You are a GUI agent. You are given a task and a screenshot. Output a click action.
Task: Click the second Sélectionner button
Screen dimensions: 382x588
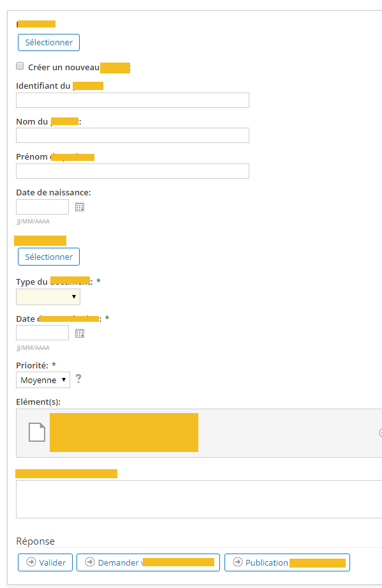click(x=48, y=257)
